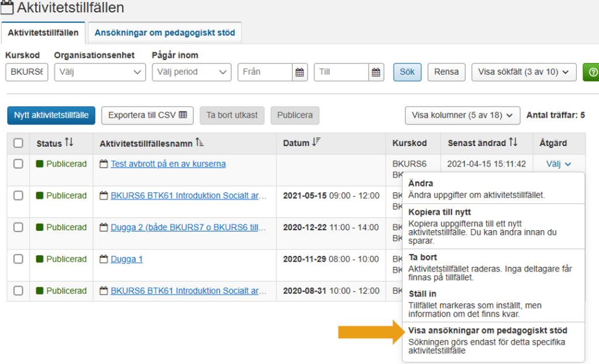The height and width of the screenshot is (364, 599).
Task: Open the Från date calendar picker icon
Action: point(299,72)
